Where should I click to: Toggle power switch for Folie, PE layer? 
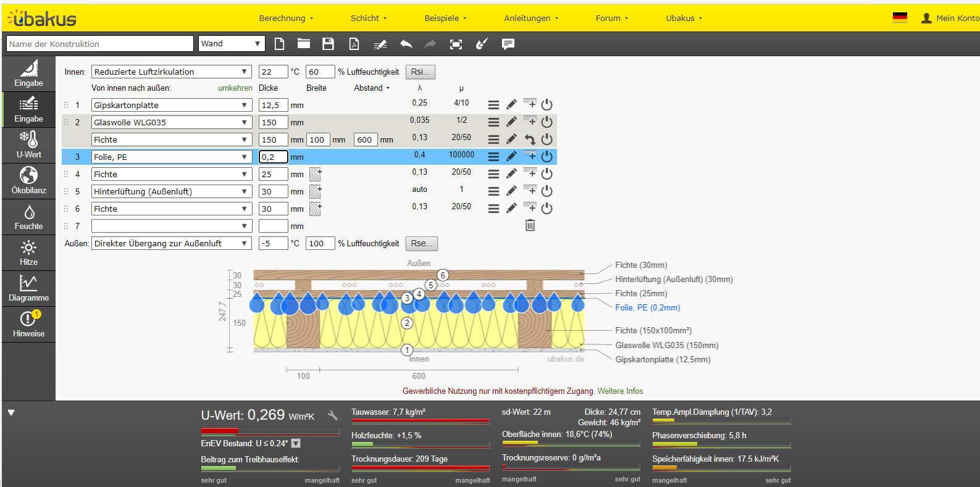click(x=547, y=157)
